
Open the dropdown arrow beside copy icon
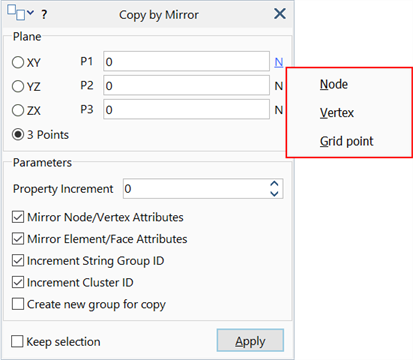pyautogui.click(x=30, y=13)
